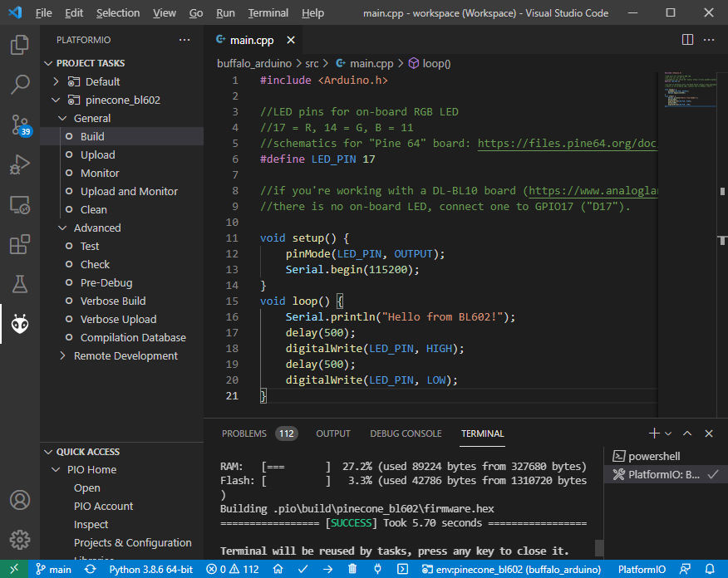The width and height of the screenshot is (728, 578).
Task: Open the editor more actions ellipsis
Action: click(x=709, y=40)
